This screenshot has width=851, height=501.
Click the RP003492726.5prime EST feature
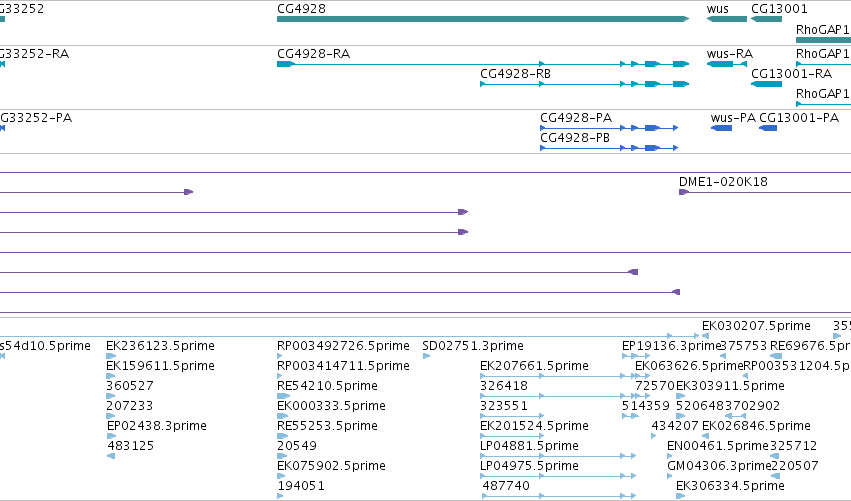280,356
